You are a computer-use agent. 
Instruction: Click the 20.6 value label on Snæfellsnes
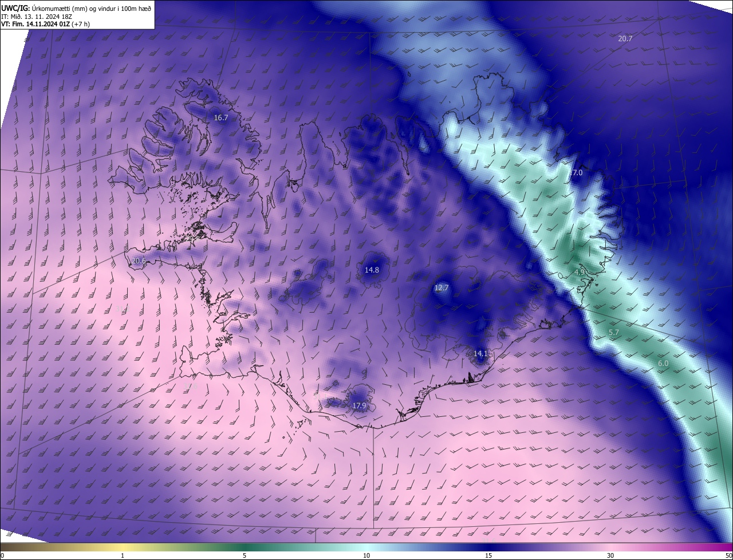[139, 261]
